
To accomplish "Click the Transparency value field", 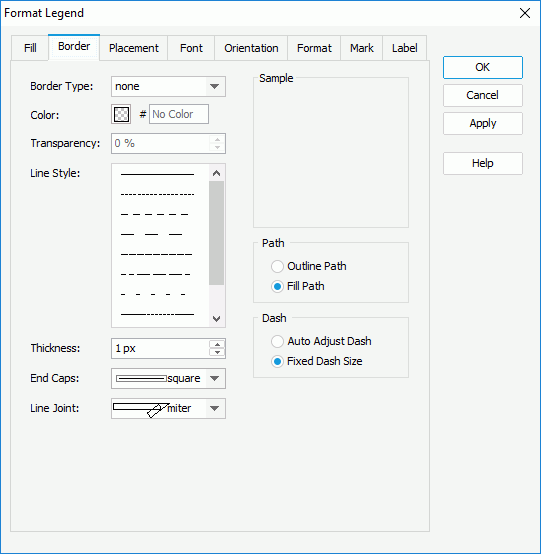I will pos(161,143).
